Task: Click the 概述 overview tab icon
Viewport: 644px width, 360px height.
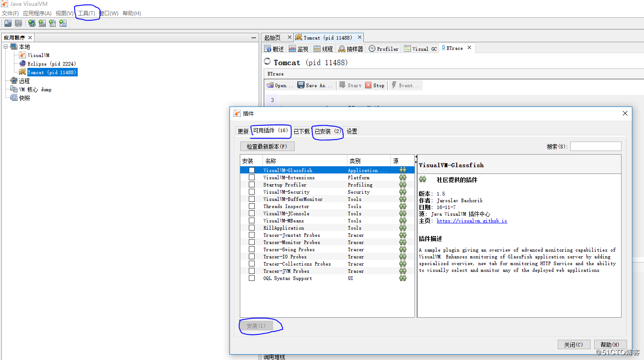Action: pyautogui.click(x=268, y=49)
